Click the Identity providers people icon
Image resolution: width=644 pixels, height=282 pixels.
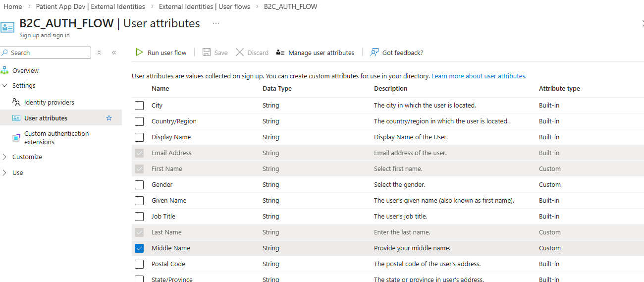tap(16, 102)
